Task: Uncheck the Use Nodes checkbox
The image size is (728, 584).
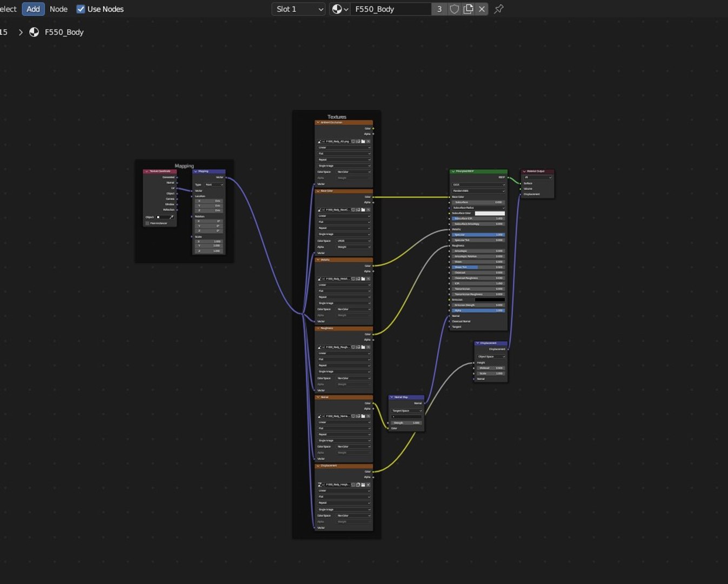Action: (81, 9)
